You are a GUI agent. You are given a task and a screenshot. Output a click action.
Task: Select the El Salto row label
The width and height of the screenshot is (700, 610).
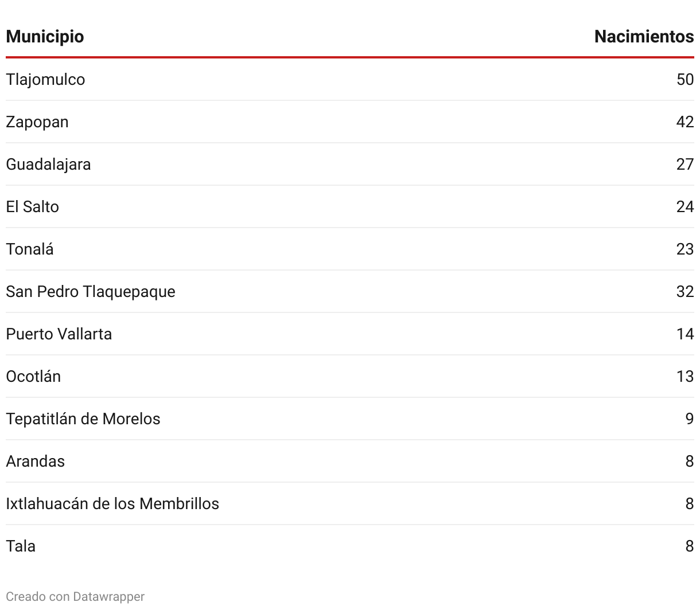click(32, 206)
